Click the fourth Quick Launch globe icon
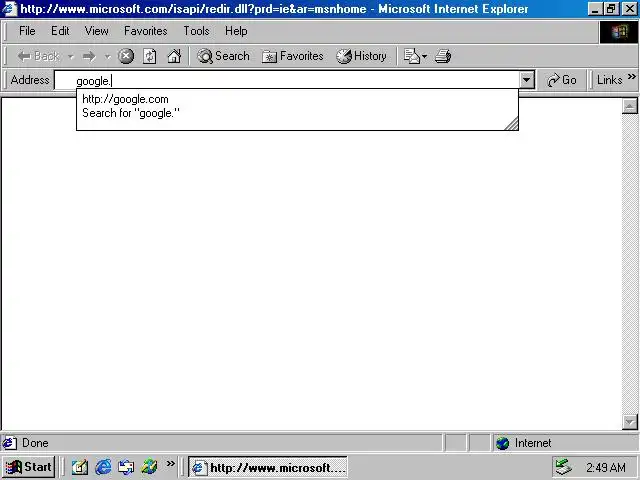Screen dimensions: 640x480 coord(149,467)
